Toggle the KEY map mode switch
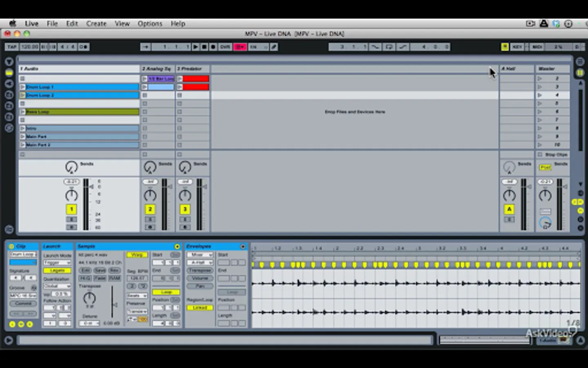Viewport: 588px width, 368px height. pos(517,47)
